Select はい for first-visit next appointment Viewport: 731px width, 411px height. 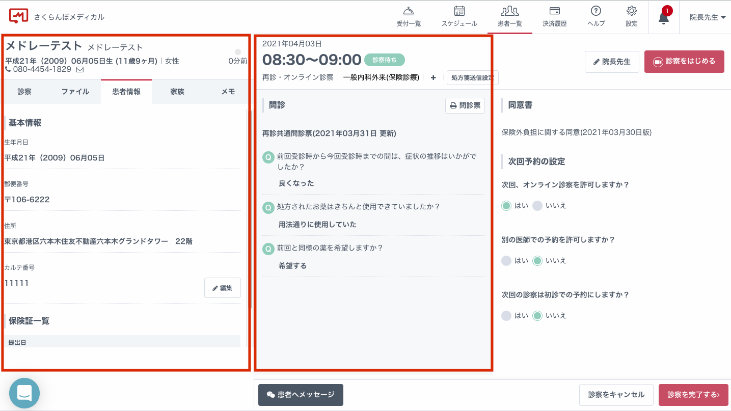[x=506, y=315]
